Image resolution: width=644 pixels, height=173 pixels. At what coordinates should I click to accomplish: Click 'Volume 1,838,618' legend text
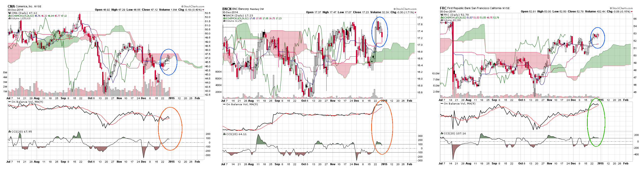tap(21, 18)
